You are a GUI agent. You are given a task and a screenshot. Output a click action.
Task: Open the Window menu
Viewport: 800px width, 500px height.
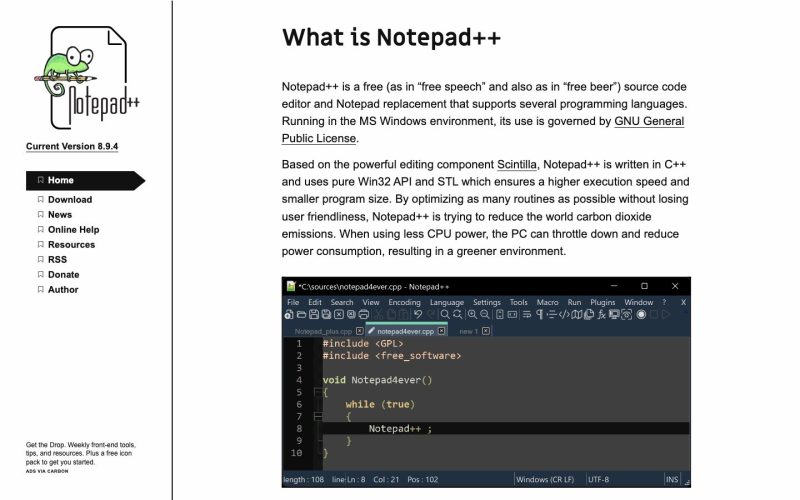(639, 302)
